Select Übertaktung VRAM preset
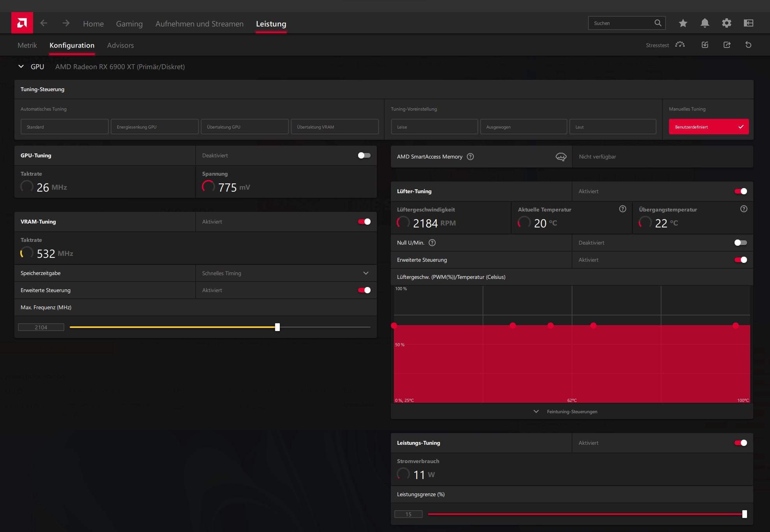Image resolution: width=770 pixels, height=532 pixels. click(x=334, y=127)
